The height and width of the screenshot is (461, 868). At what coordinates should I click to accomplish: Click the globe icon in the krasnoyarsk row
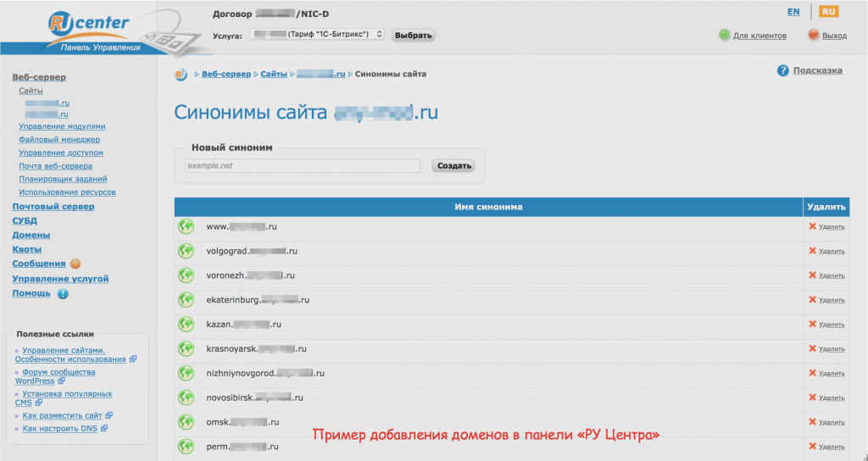point(186,348)
